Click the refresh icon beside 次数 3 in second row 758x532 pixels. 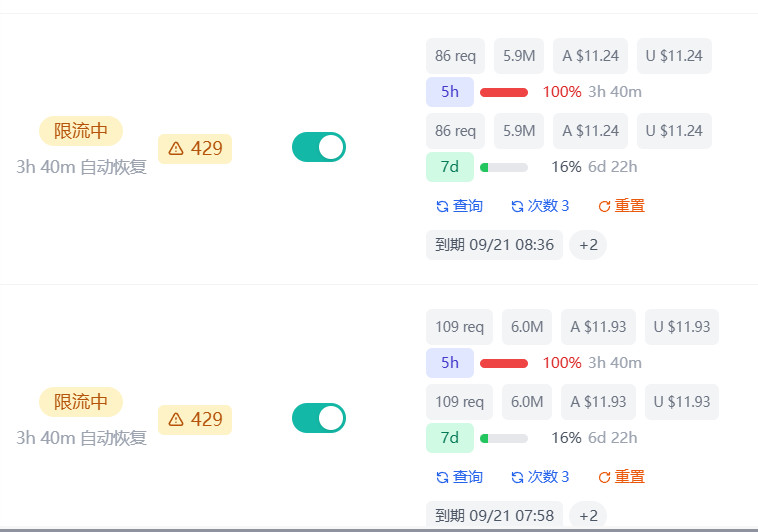tap(517, 477)
